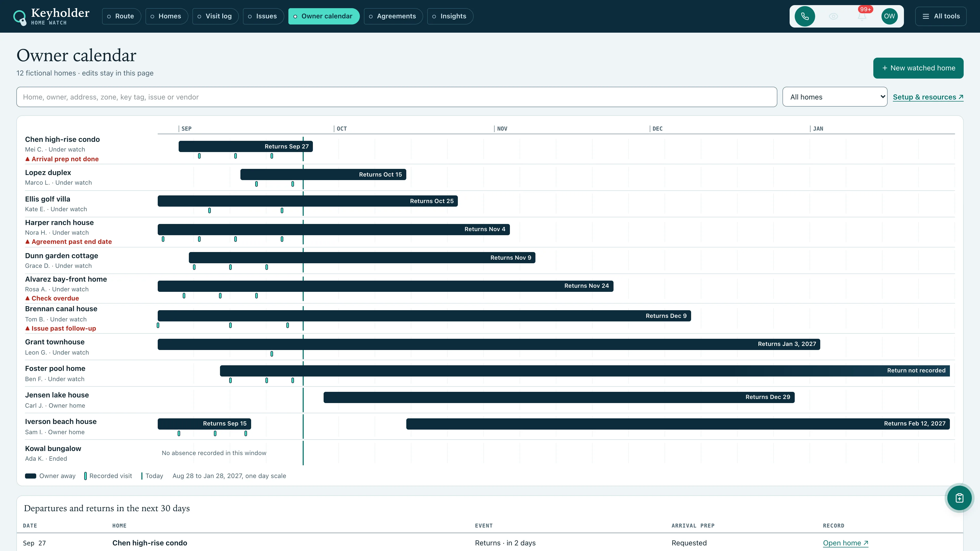The image size is (980, 551).
Task: Open the Visit log tab
Action: (215, 16)
